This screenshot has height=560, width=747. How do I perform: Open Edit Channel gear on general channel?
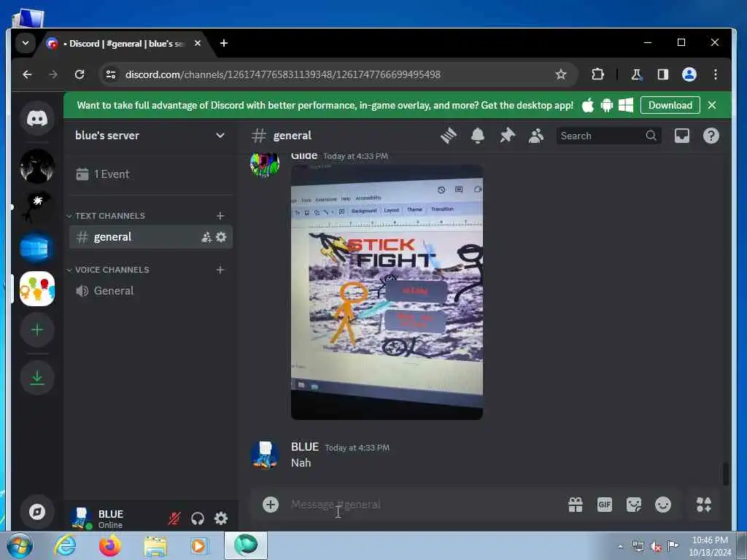pyautogui.click(x=221, y=237)
